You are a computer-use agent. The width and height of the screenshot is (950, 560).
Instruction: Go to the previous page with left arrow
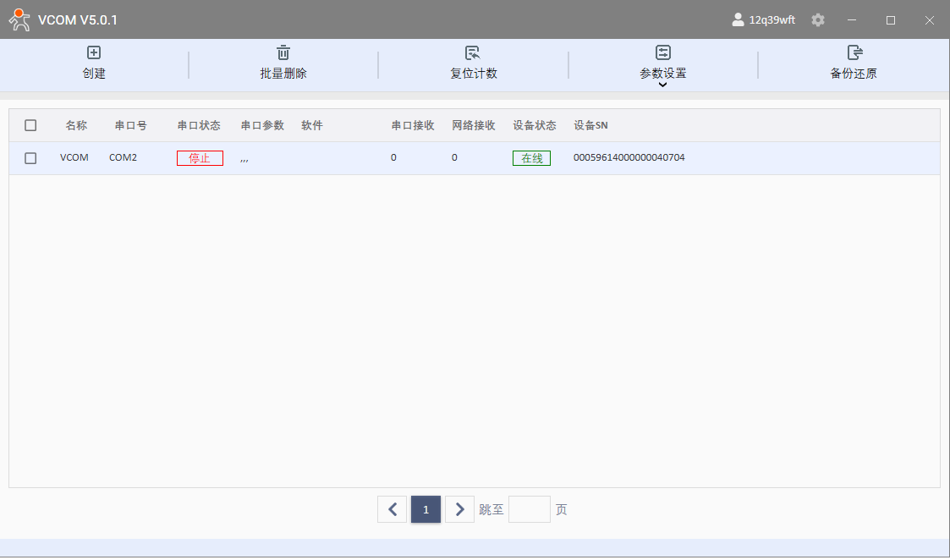pyautogui.click(x=392, y=509)
